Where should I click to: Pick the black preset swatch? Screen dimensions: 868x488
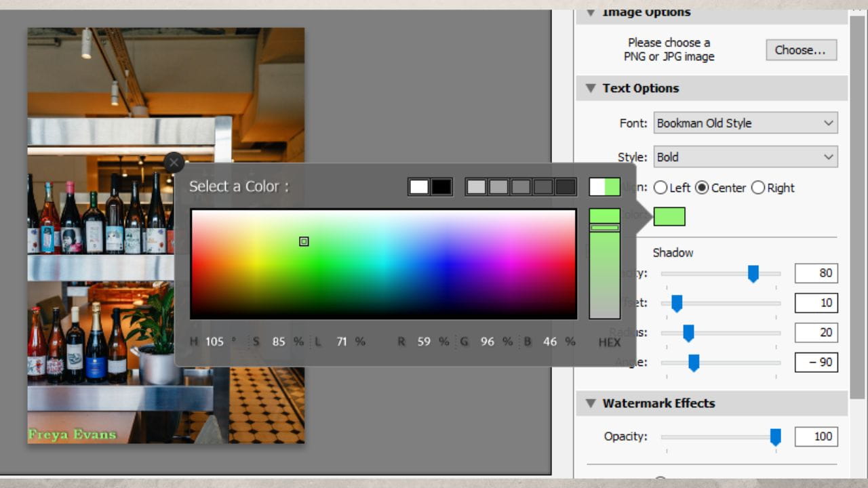[x=441, y=187]
